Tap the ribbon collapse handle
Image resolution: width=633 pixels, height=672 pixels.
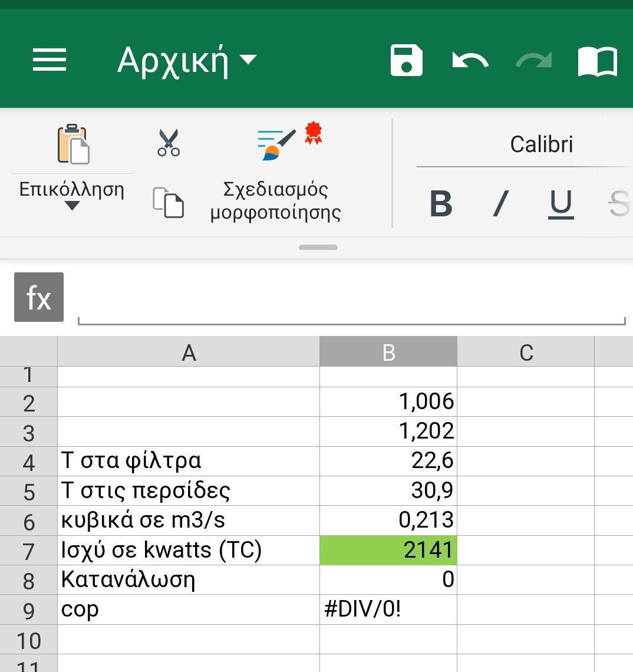(x=318, y=248)
